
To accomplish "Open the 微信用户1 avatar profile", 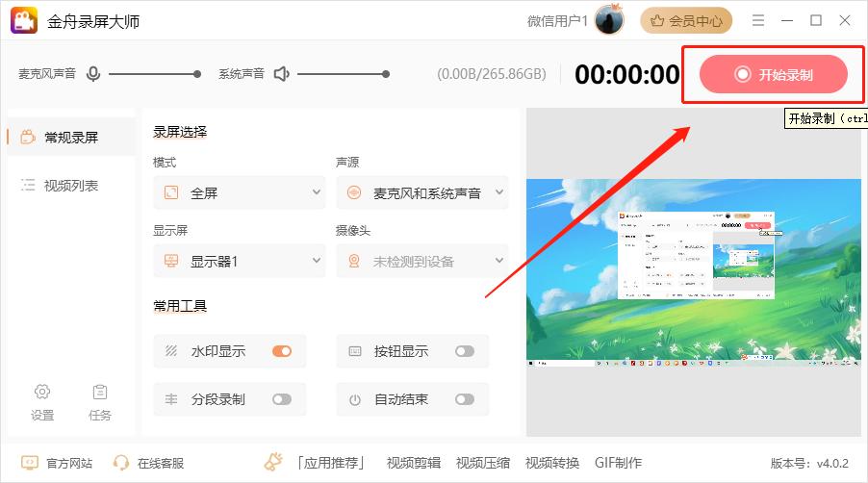I will coord(609,20).
